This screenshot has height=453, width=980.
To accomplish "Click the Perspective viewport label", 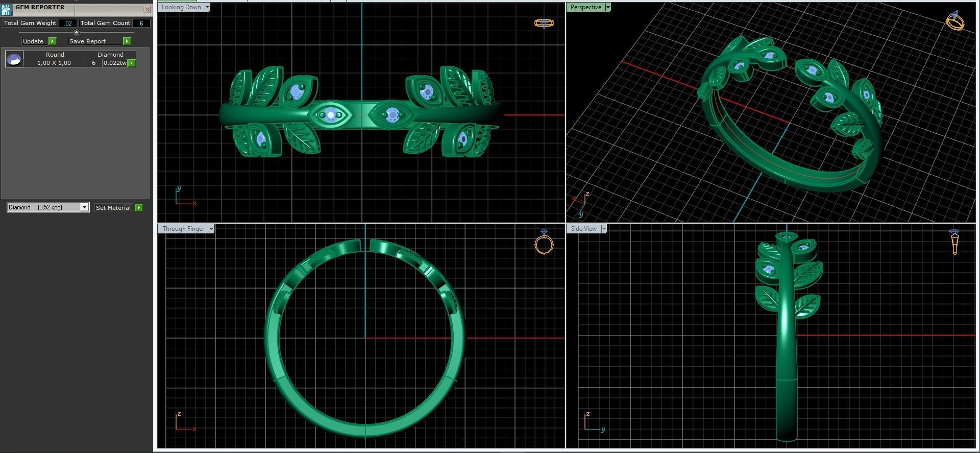I will pyautogui.click(x=585, y=7).
